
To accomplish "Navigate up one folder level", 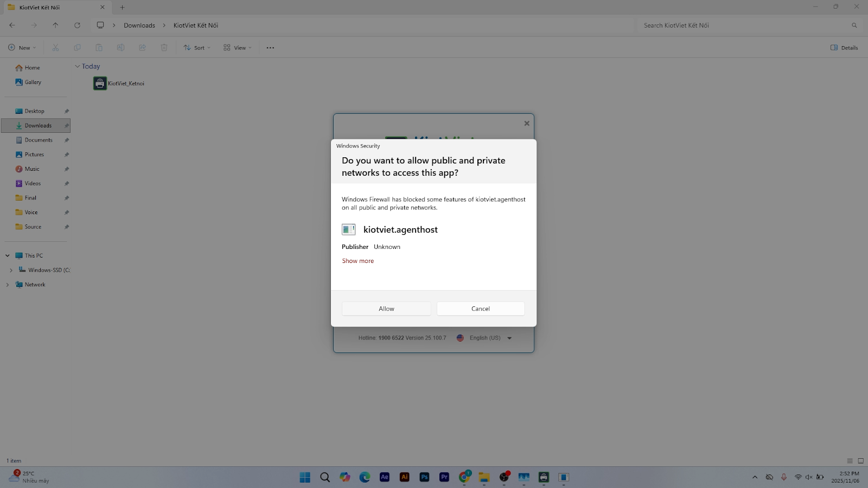I will [x=55, y=25].
